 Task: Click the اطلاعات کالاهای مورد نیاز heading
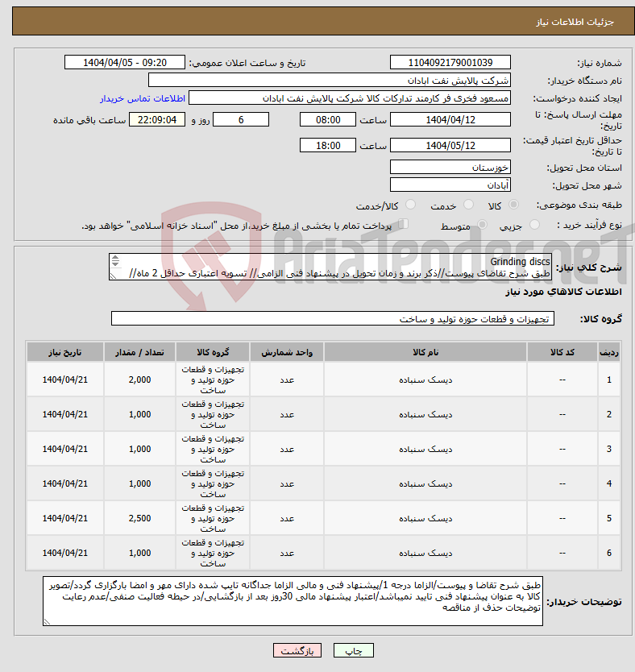(563, 292)
